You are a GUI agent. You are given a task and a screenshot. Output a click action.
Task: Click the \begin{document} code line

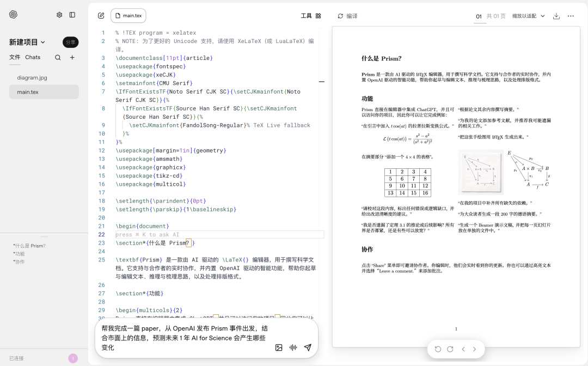coord(143,226)
